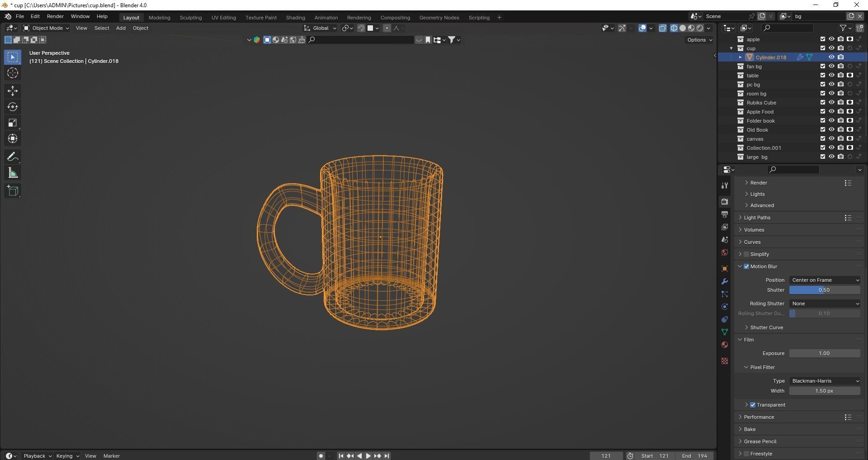Pick the Add Cube tool
868x460 pixels.
coord(13,191)
